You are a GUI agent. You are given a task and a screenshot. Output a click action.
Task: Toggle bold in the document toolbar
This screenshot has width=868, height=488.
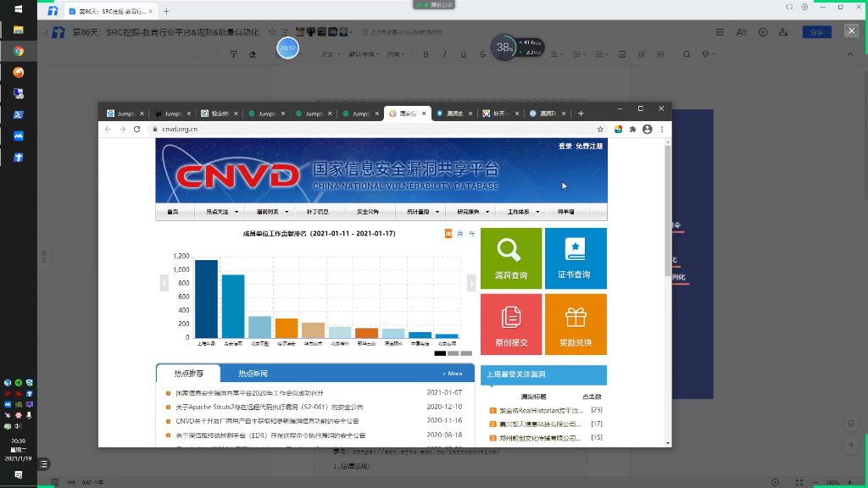[426, 54]
